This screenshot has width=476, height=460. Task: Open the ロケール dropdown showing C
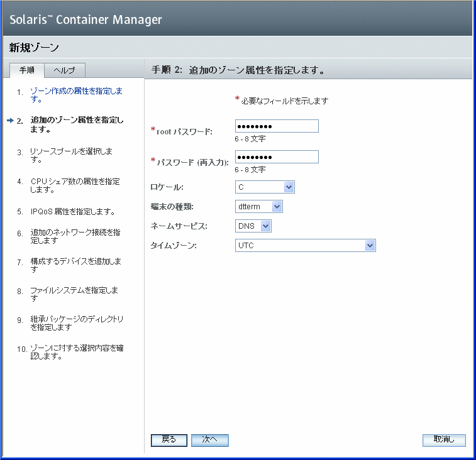point(265,187)
